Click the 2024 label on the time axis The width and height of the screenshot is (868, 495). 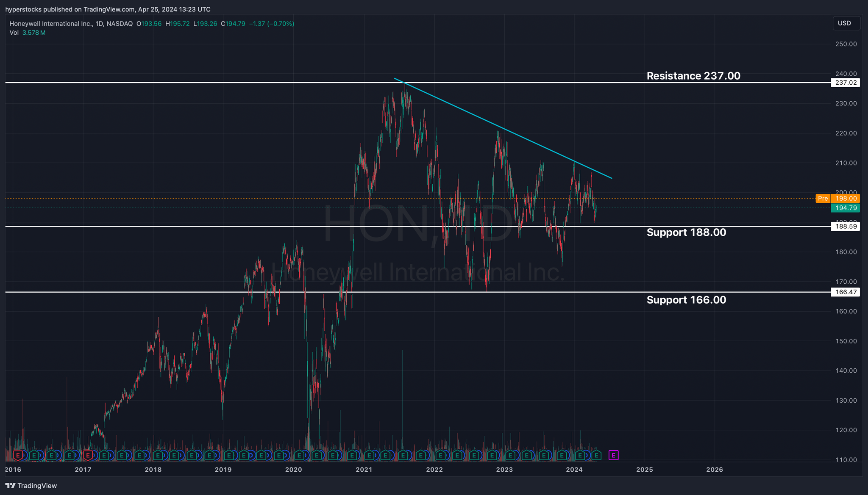(574, 470)
